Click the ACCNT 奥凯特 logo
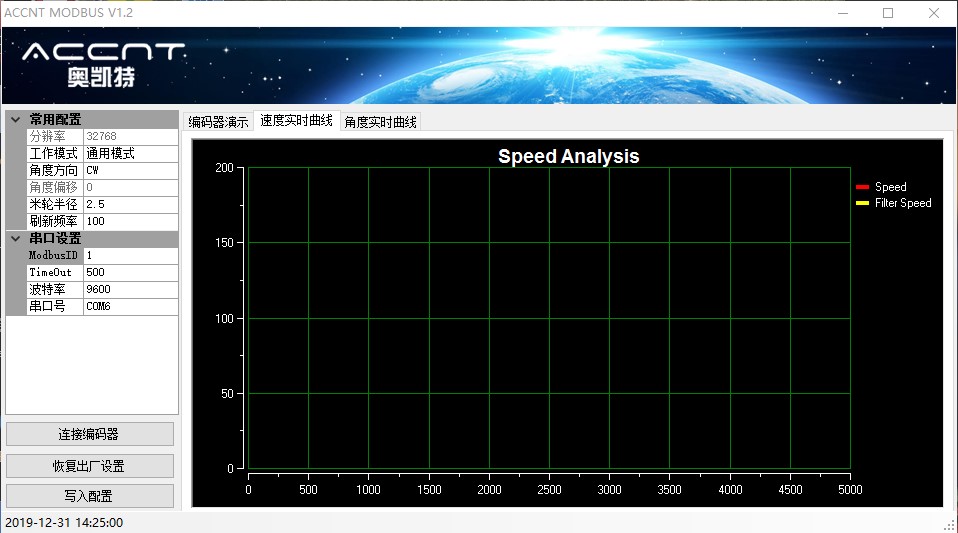The image size is (958, 533). [x=102, y=63]
